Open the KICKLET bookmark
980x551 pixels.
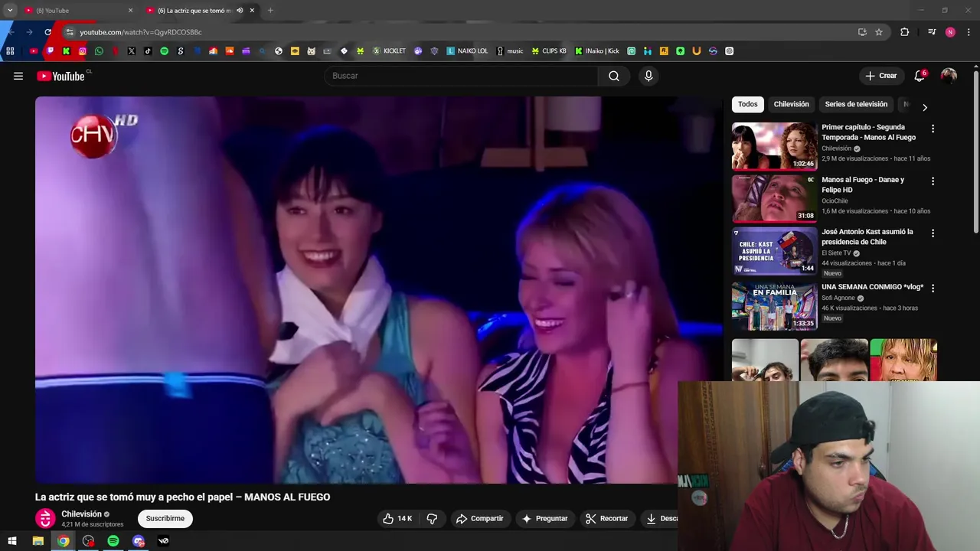tap(389, 51)
